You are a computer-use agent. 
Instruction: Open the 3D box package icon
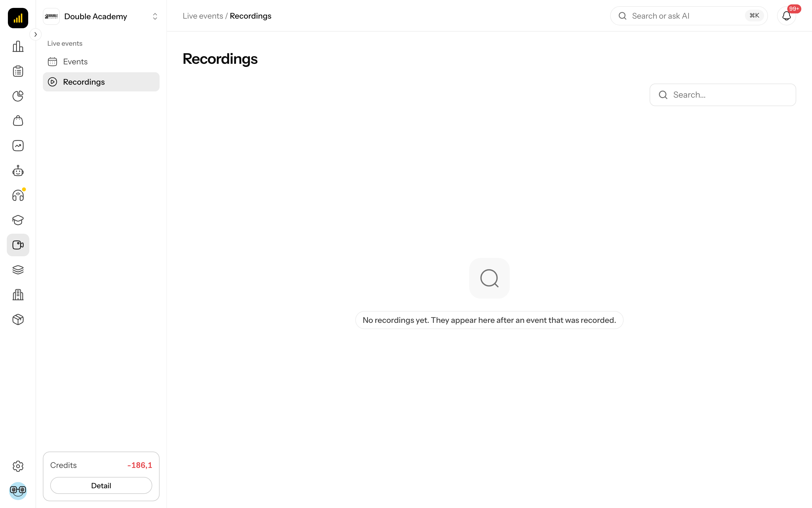pyautogui.click(x=18, y=319)
